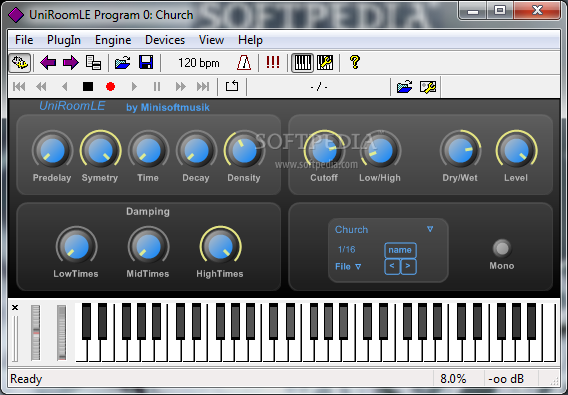
Task: Click the Cutoff knob
Action: click(x=325, y=150)
